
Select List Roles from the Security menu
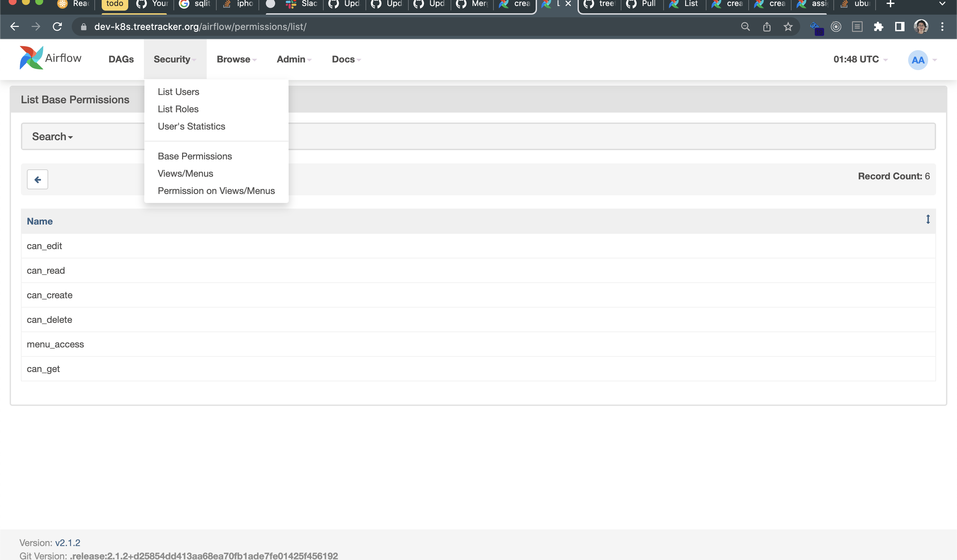[x=178, y=109]
